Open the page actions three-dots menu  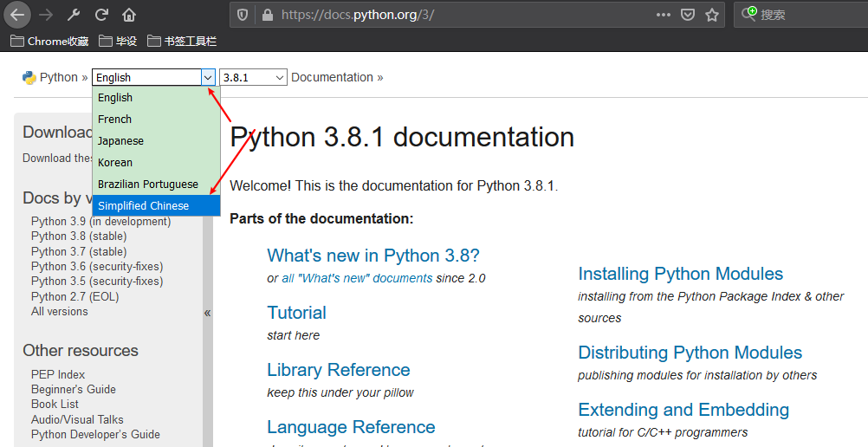coord(664,15)
